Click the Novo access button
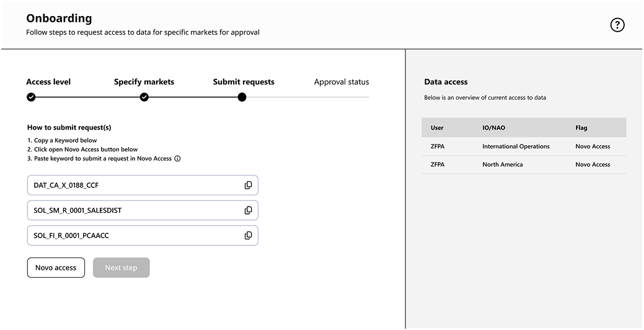The height and width of the screenshot is (330, 644). tap(56, 267)
